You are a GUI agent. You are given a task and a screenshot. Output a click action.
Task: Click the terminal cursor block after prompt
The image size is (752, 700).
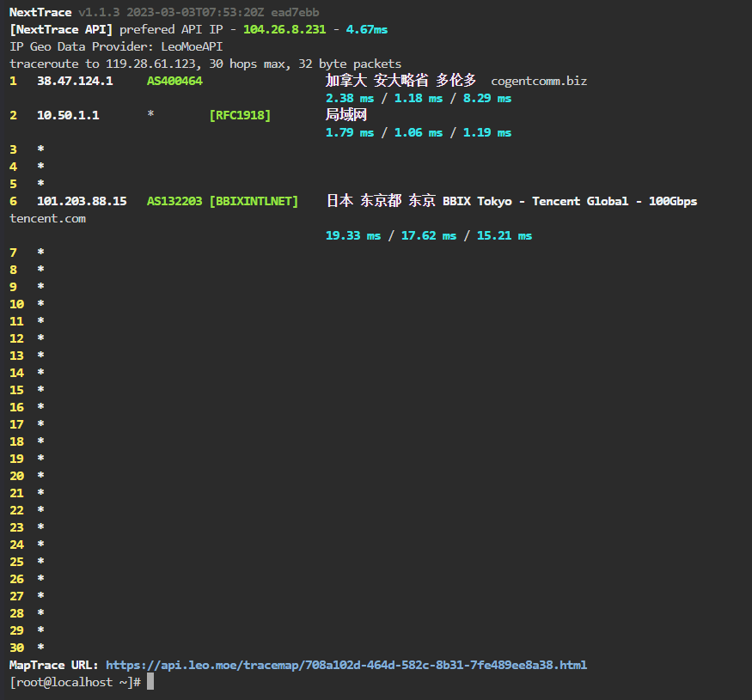150,682
